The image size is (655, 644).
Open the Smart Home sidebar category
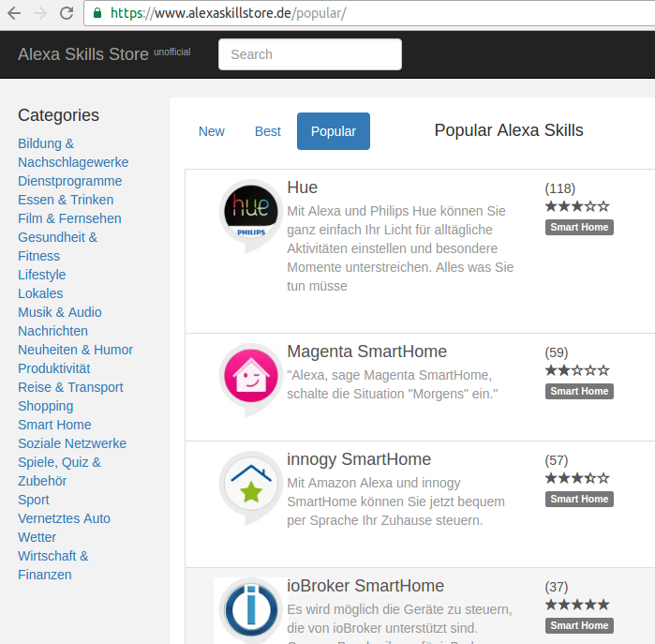(x=54, y=425)
